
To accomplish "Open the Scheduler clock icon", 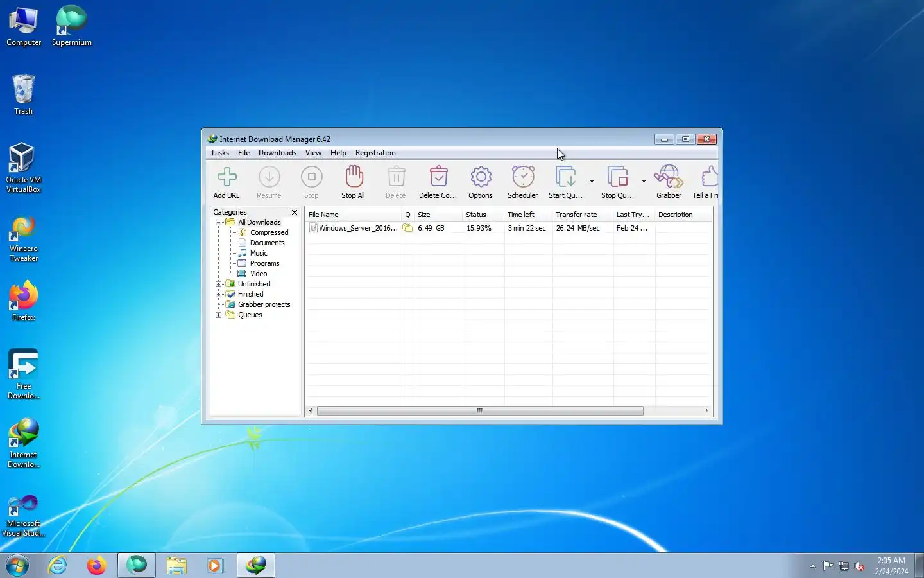I will (x=523, y=177).
